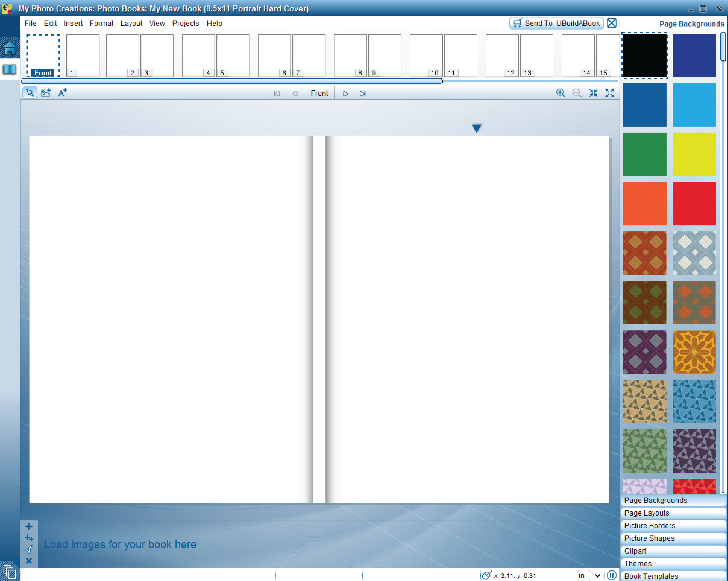
Task: Select the arrow pointer tool
Action: pos(30,93)
